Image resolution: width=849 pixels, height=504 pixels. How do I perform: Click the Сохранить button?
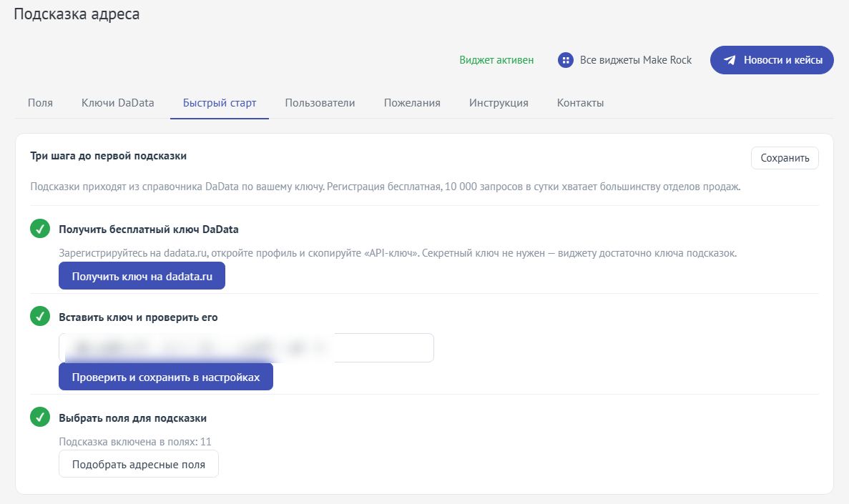785,158
